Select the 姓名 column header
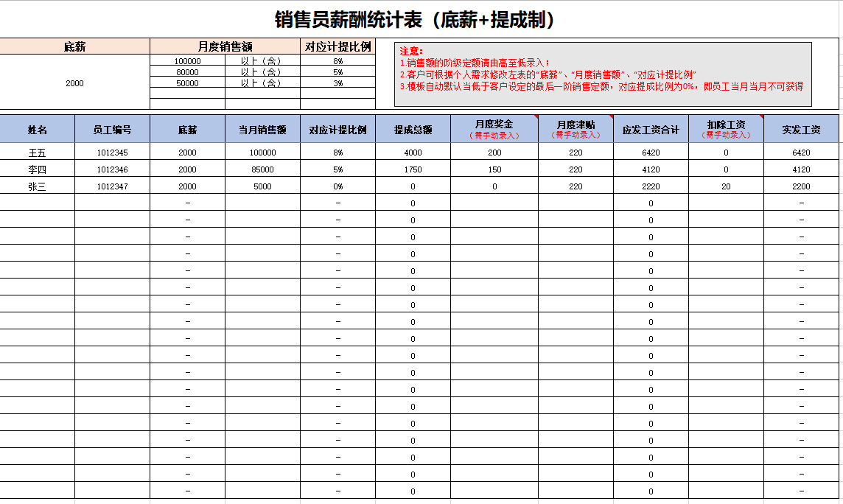The image size is (843, 504). point(38,130)
